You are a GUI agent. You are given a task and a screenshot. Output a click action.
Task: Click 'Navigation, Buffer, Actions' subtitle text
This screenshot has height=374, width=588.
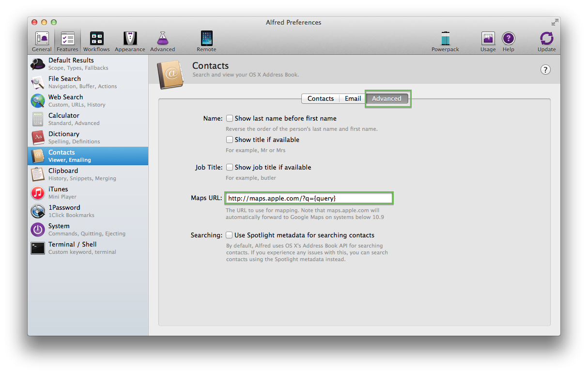coord(83,86)
